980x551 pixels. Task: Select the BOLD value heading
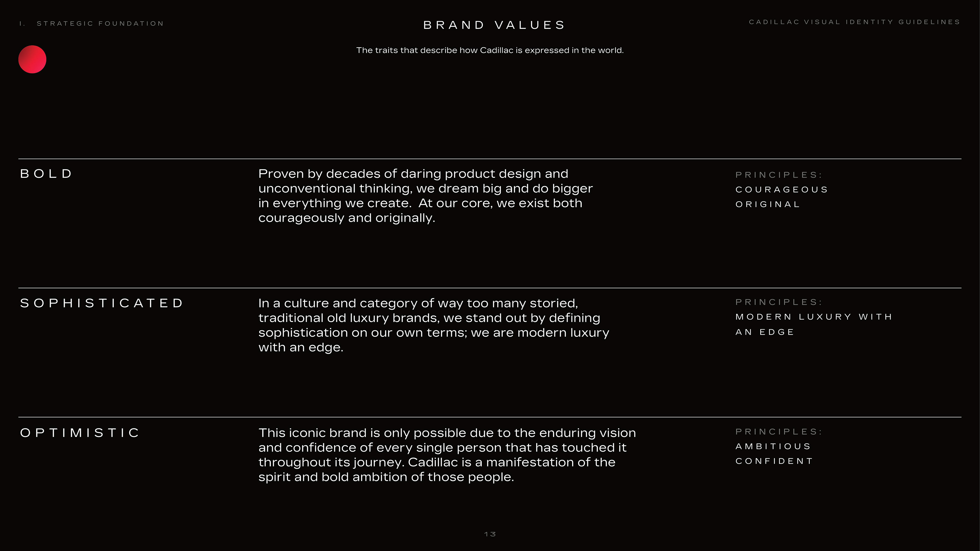46,174
